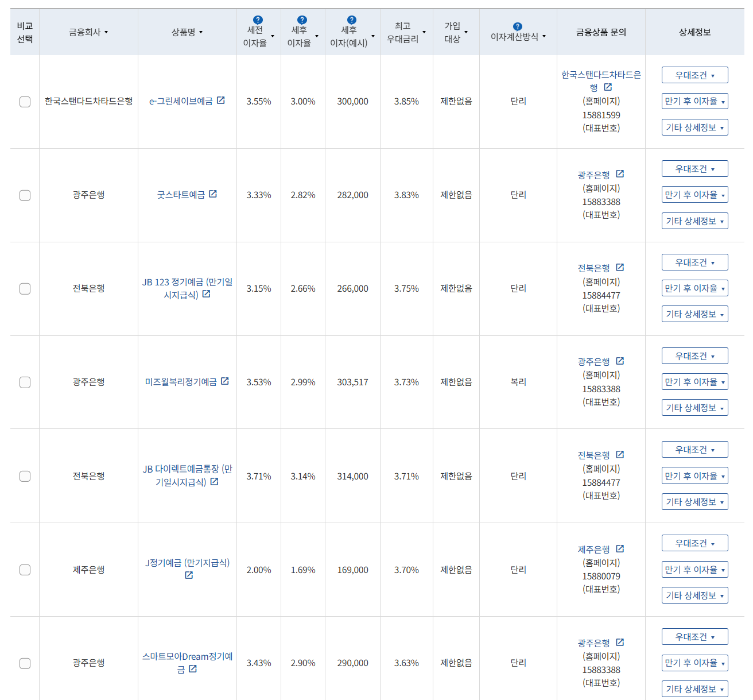Click external link icon next to 미즈월복리정기예금
The width and height of the screenshot is (753, 700).
tap(225, 381)
